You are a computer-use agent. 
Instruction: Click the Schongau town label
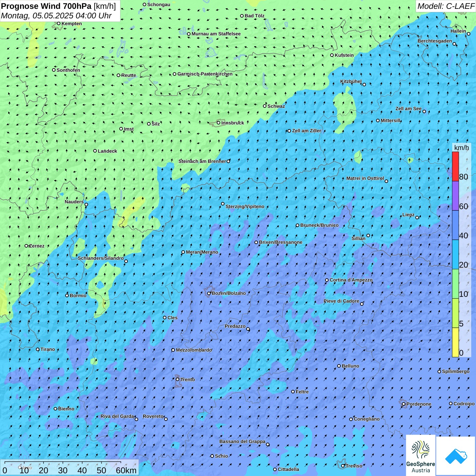[158, 4]
